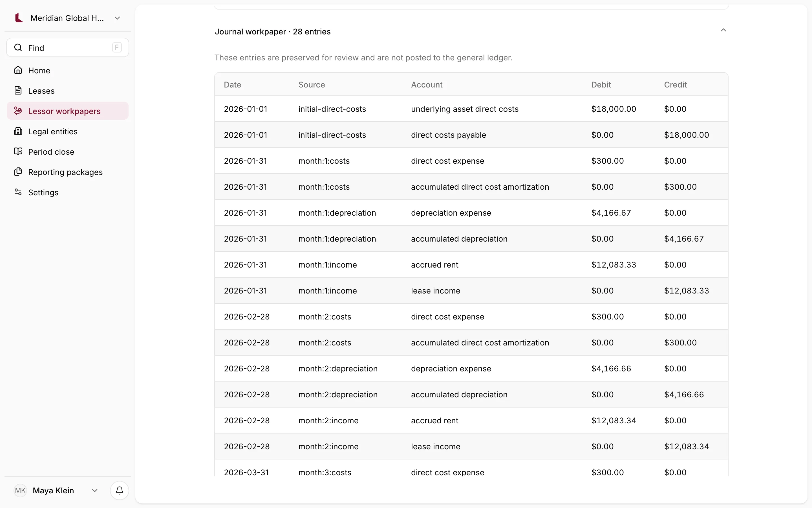
Task: Click the month:2:depreciation accumulated depreciation row
Action: tap(471, 395)
